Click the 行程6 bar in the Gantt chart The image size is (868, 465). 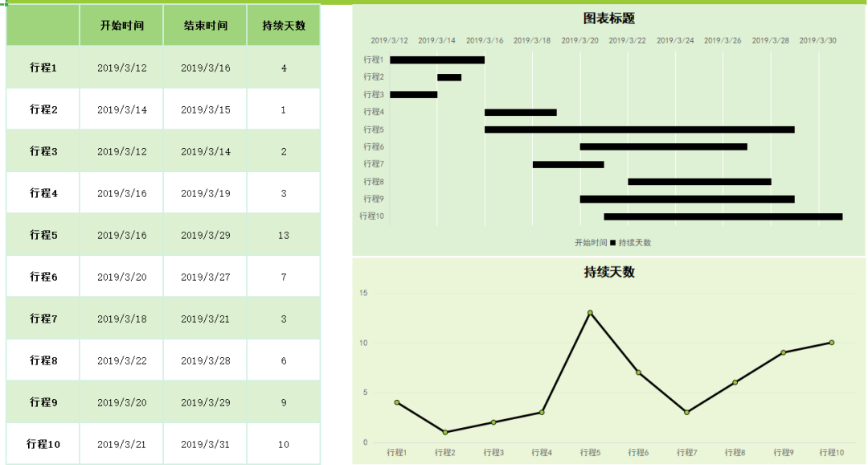coord(663,147)
